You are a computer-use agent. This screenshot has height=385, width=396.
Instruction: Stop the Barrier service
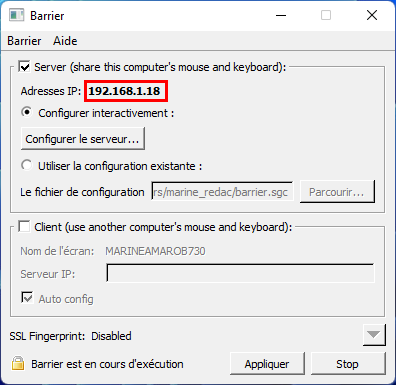tap(348, 364)
